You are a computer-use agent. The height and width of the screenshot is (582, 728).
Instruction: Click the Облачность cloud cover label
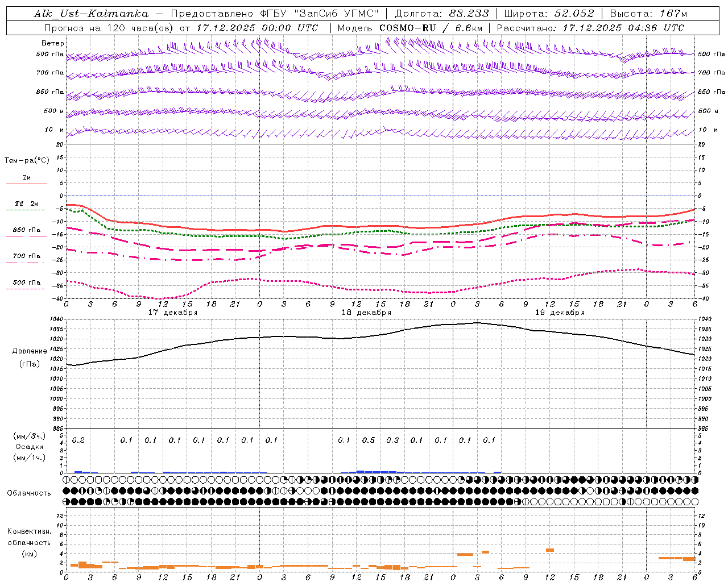[x=29, y=493]
